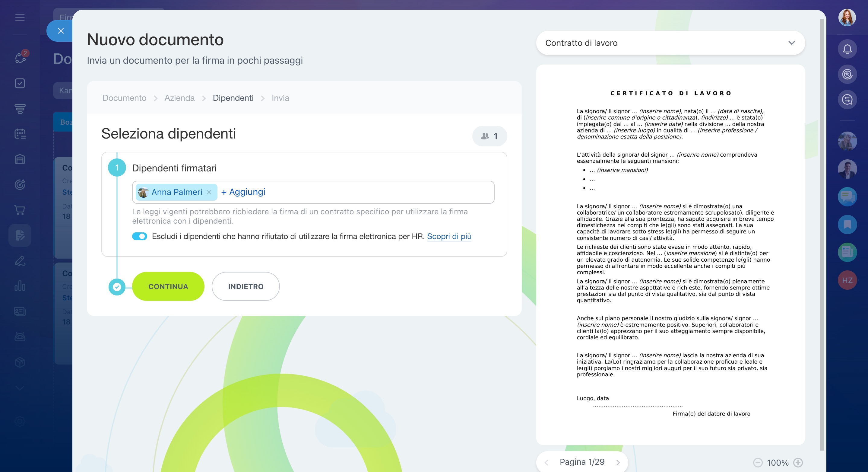The image size is (868, 472).
Task: Go to next document page arrow
Action: (x=618, y=463)
